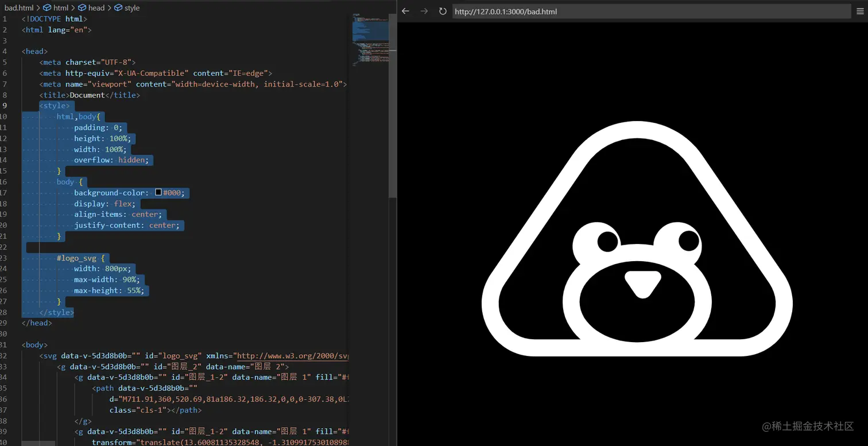Click the class="cls-1" path line
Screen dimensions: 868x446
[156, 410]
